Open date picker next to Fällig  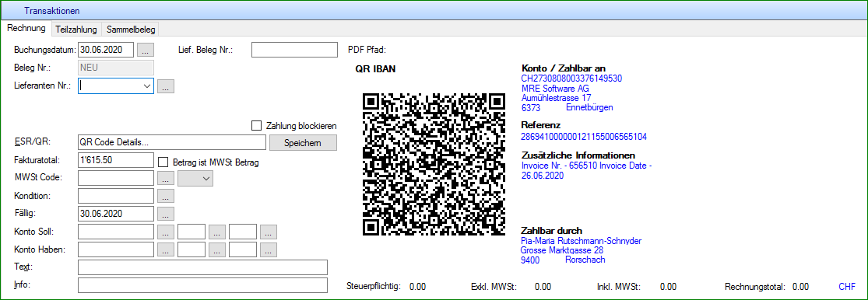[166, 214]
